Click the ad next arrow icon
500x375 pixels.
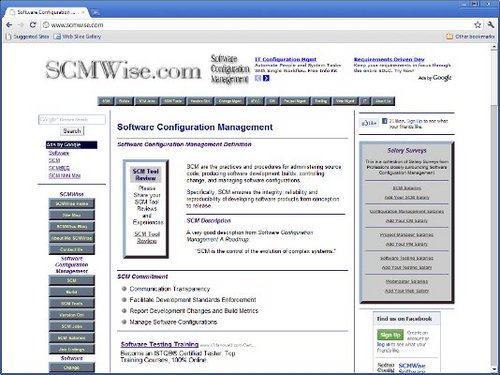point(266,78)
